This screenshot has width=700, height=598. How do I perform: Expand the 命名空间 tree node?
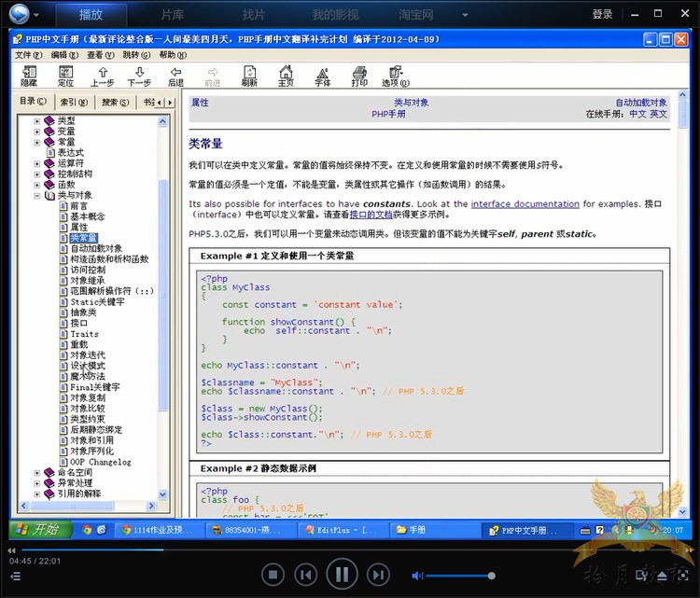click(x=37, y=474)
